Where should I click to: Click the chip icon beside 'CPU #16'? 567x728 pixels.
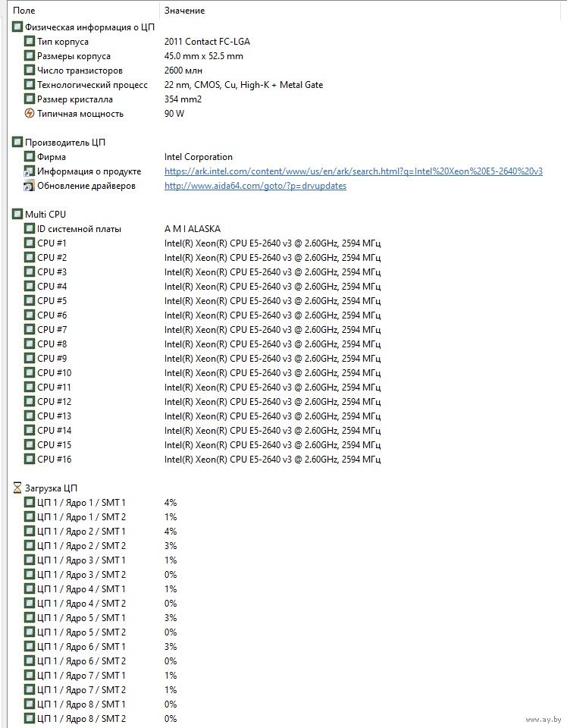30,460
